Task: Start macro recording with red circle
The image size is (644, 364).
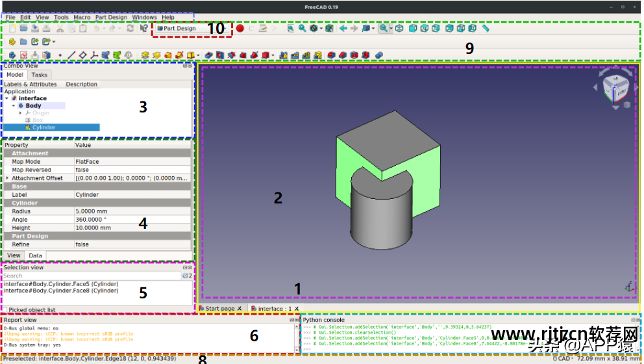Action: 240,29
